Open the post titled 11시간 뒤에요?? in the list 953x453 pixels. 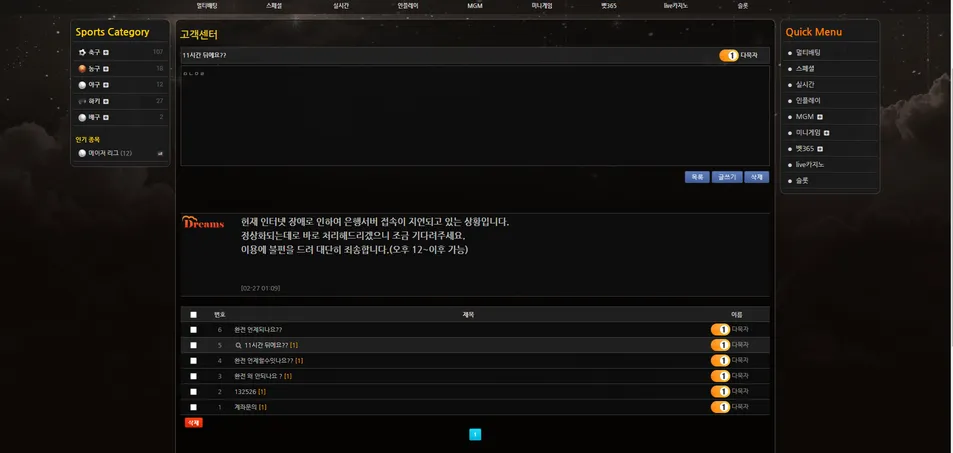pos(266,345)
